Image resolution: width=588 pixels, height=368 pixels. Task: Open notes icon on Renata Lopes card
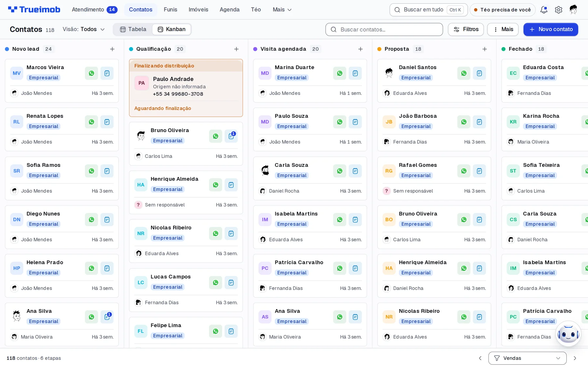click(107, 122)
